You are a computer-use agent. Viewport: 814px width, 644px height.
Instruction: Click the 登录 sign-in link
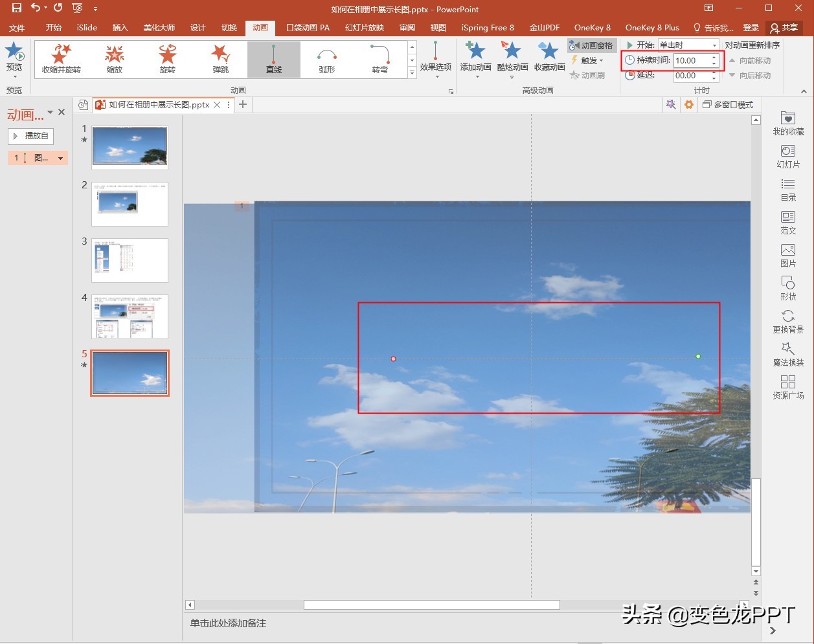click(751, 28)
